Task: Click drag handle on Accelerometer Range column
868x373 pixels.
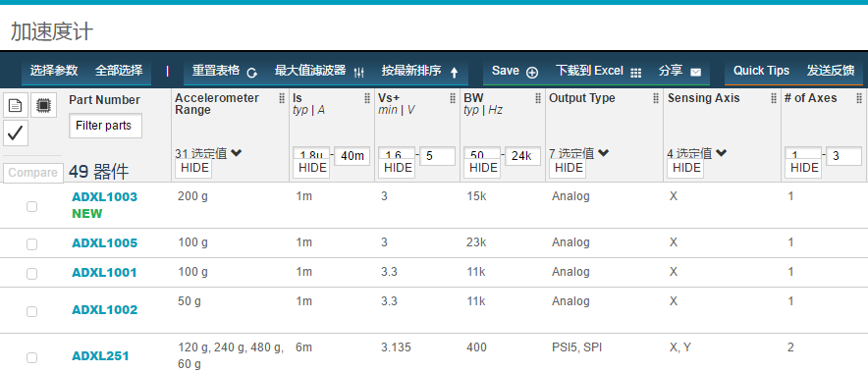Action: 282,98
